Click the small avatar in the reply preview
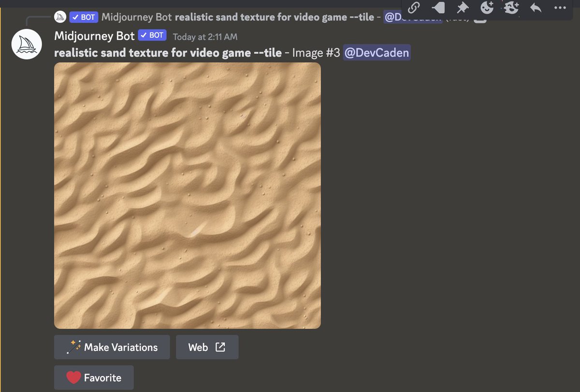 click(x=60, y=16)
